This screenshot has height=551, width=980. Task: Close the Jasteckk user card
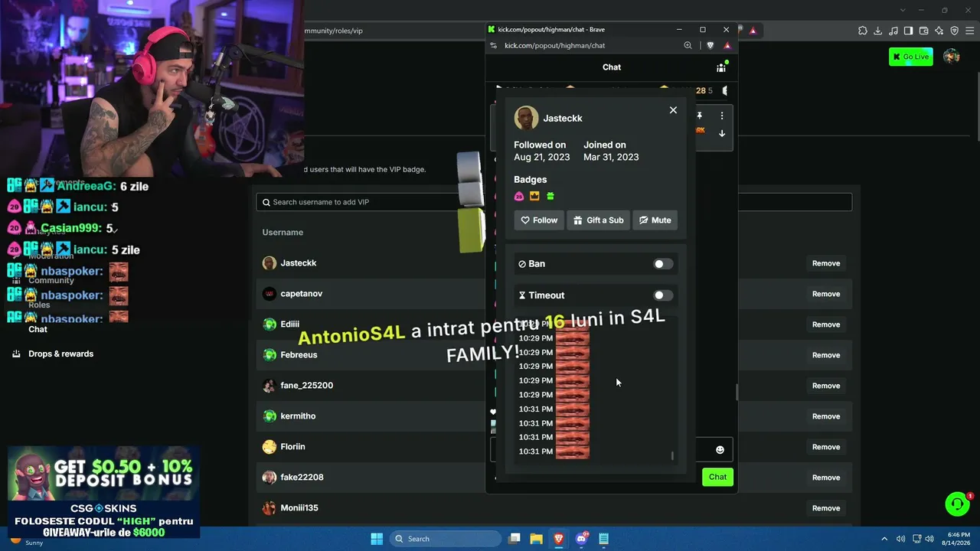673,110
